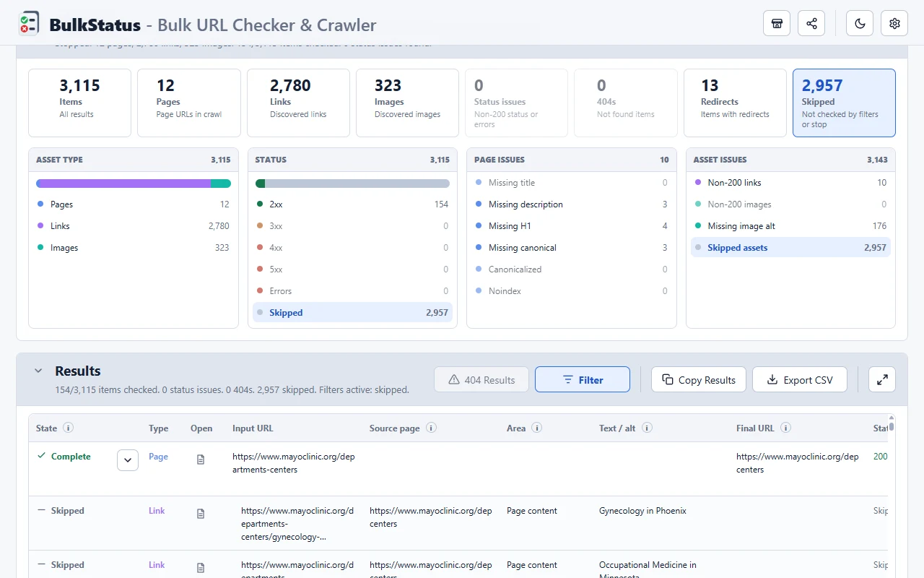The height and width of the screenshot is (578, 924).
Task: Click the Source page info icon
Action: tap(431, 428)
